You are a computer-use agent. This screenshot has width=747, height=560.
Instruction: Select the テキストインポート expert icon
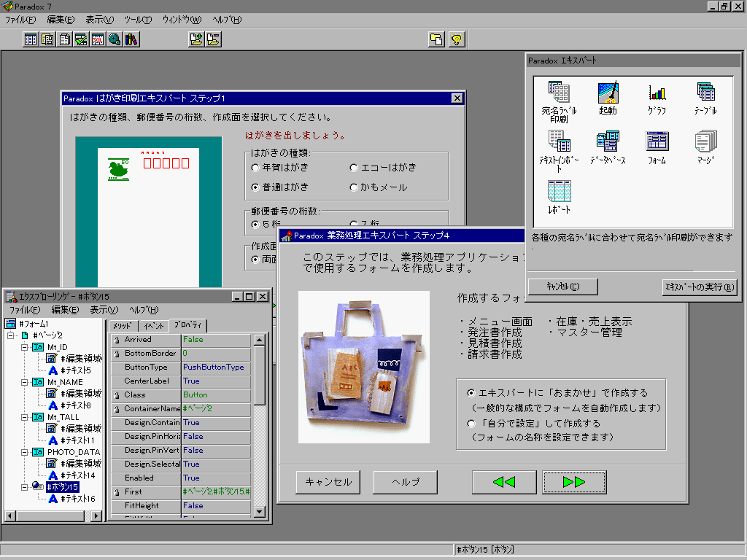coord(559,152)
